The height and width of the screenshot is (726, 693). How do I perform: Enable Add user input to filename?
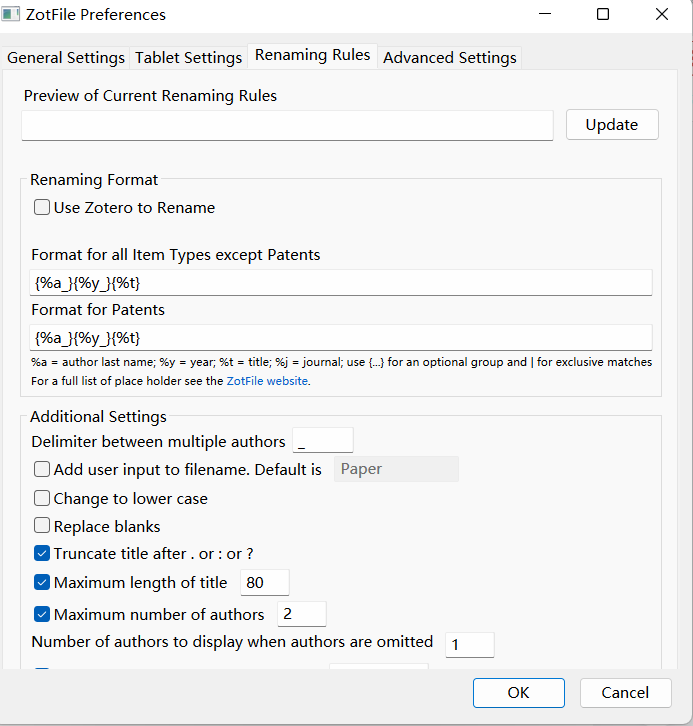click(42, 469)
